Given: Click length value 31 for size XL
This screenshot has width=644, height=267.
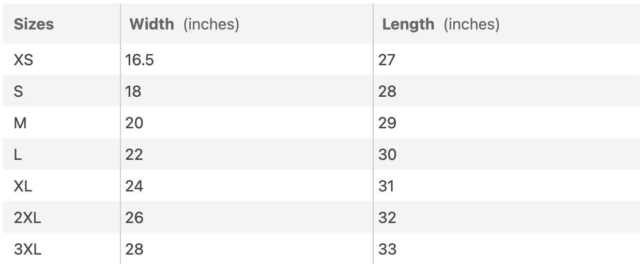Looking at the screenshot, I should pyautogui.click(x=387, y=186).
